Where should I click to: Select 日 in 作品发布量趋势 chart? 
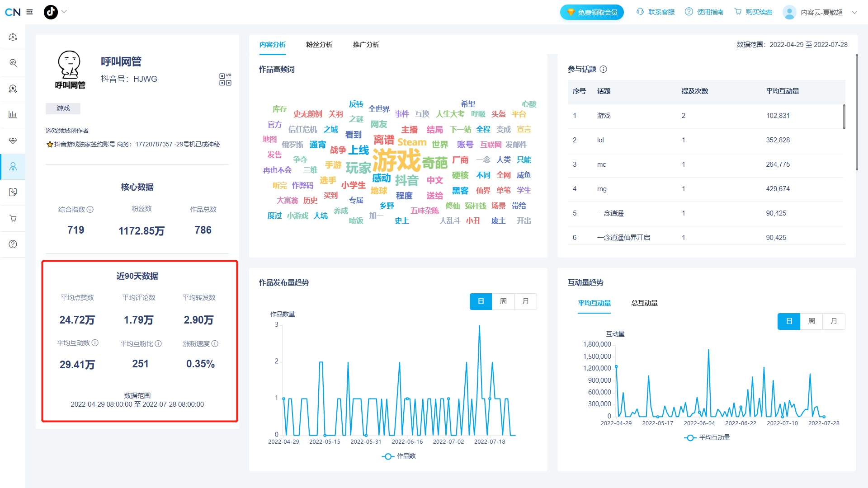pyautogui.click(x=481, y=301)
